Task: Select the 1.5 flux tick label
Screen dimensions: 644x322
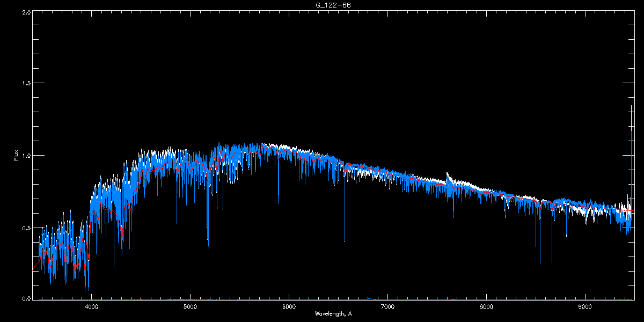Action: 25,84
